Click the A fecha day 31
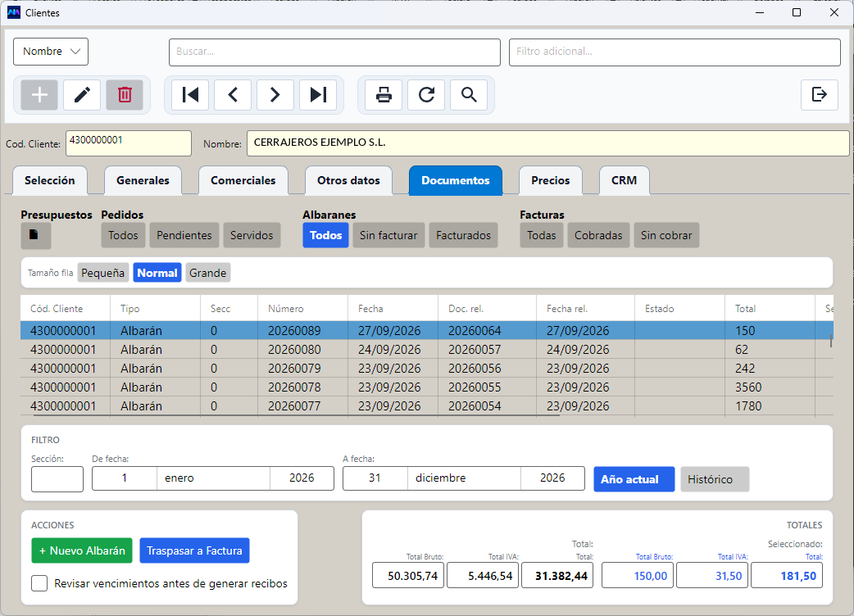The height and width of the screenshot is (616, 854). coord(375,478)
